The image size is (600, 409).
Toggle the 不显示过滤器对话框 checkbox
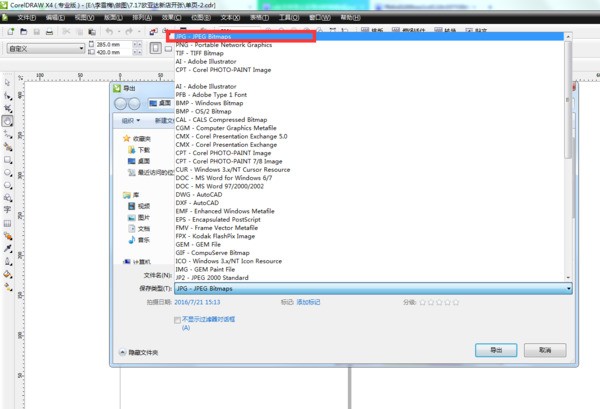click(x=178, y=320)
